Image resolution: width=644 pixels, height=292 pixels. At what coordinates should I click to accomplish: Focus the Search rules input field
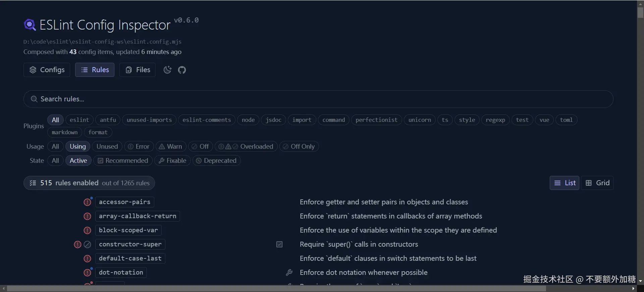[x=318, y=99]
